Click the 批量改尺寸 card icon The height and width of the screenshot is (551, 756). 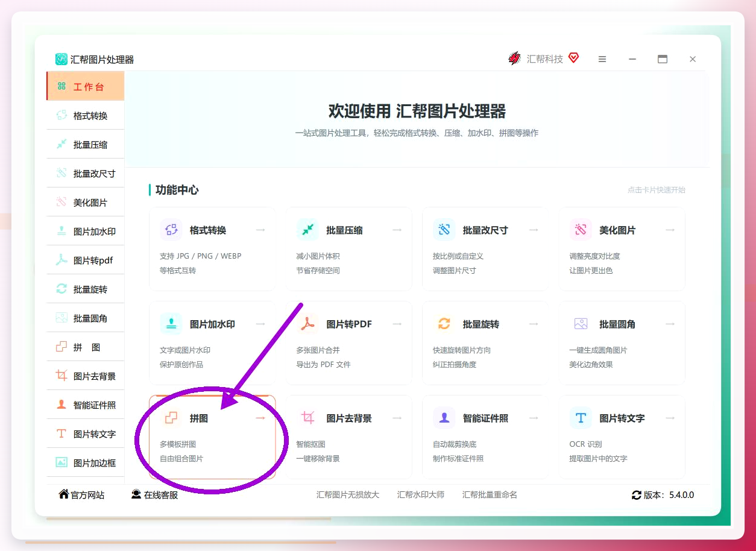444,230
